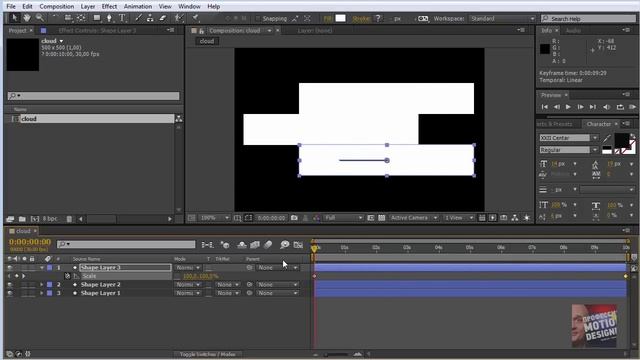Select the Eraser tool
The height and width of the screenshot is (360, 640).
pos(162,18)
